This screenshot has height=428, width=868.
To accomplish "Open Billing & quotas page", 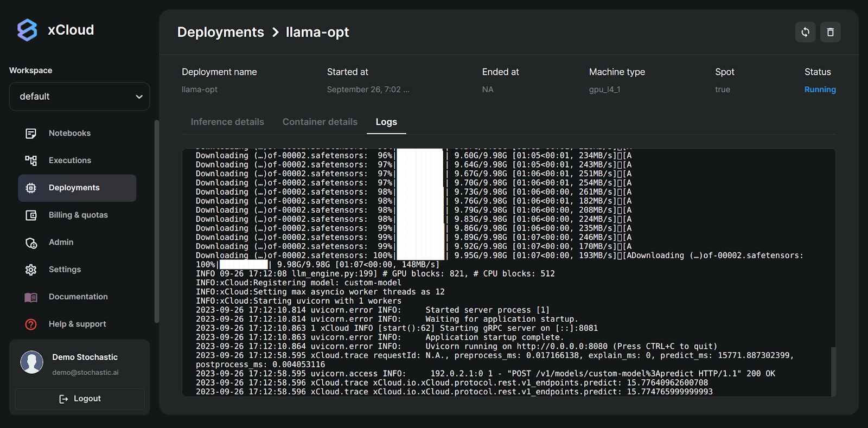I will (77, 215).
